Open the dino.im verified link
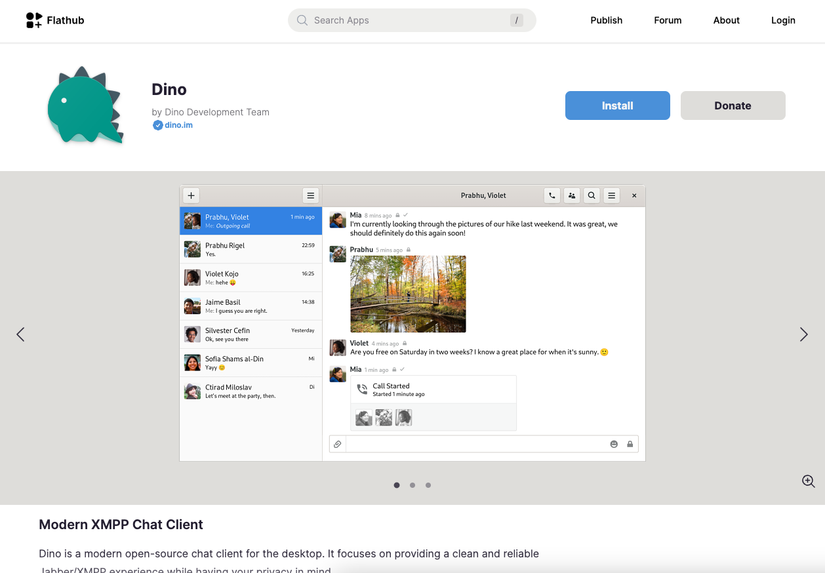This screenshot has height=573, width=825. click(x=178, y=125)
